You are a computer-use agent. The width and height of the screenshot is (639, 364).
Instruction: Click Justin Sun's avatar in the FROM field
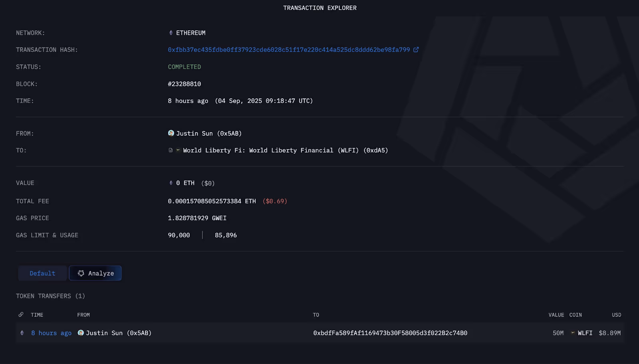pyautogui.click(x=171, y=133)
